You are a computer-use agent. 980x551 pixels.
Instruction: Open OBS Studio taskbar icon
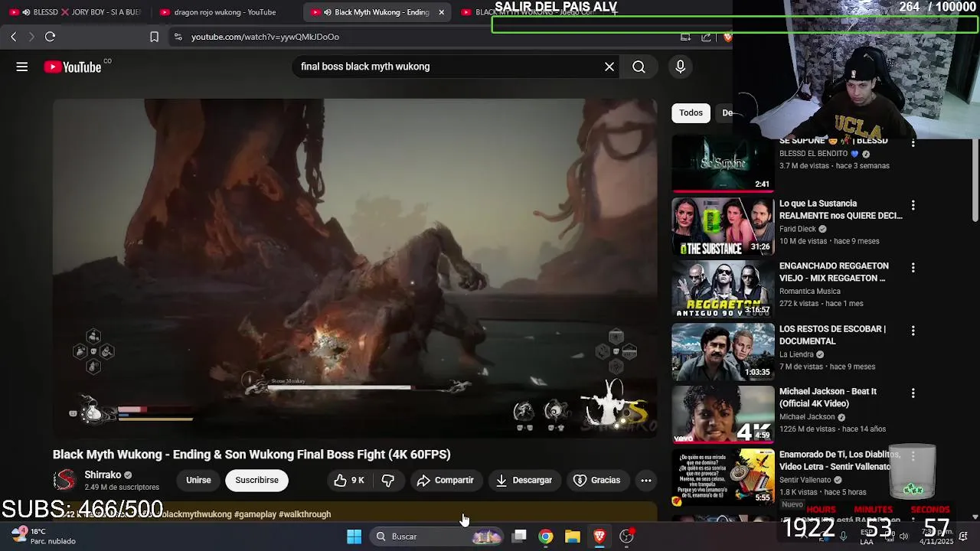tap(626, 536)
